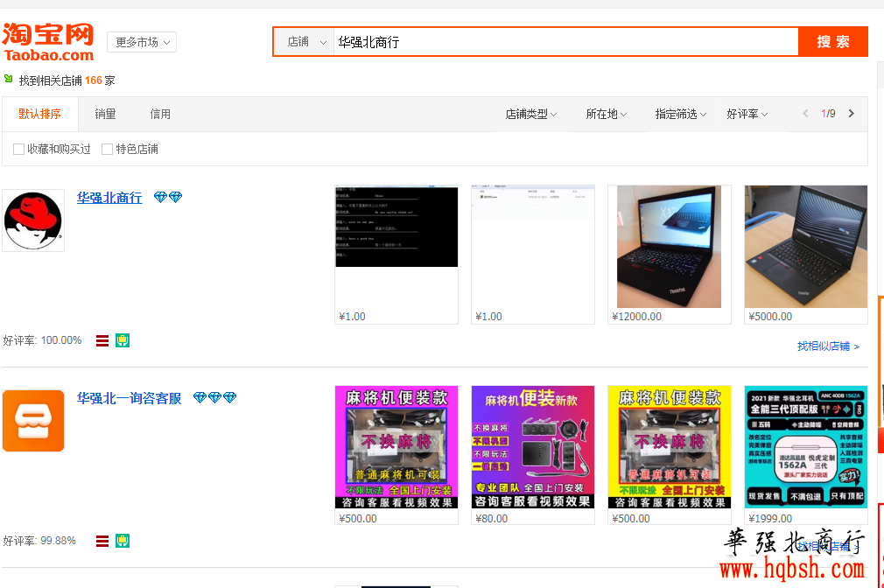
Task: Open the ThinkPad product priced ¥12000.00
Action: pos(670,247)
